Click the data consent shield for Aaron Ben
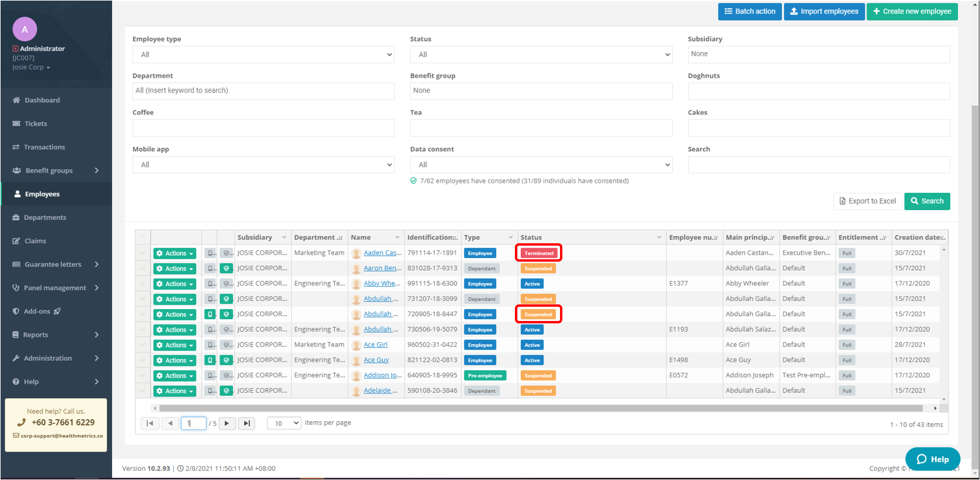The width and height of the screenshot is (980, 480). pos(225,268)
